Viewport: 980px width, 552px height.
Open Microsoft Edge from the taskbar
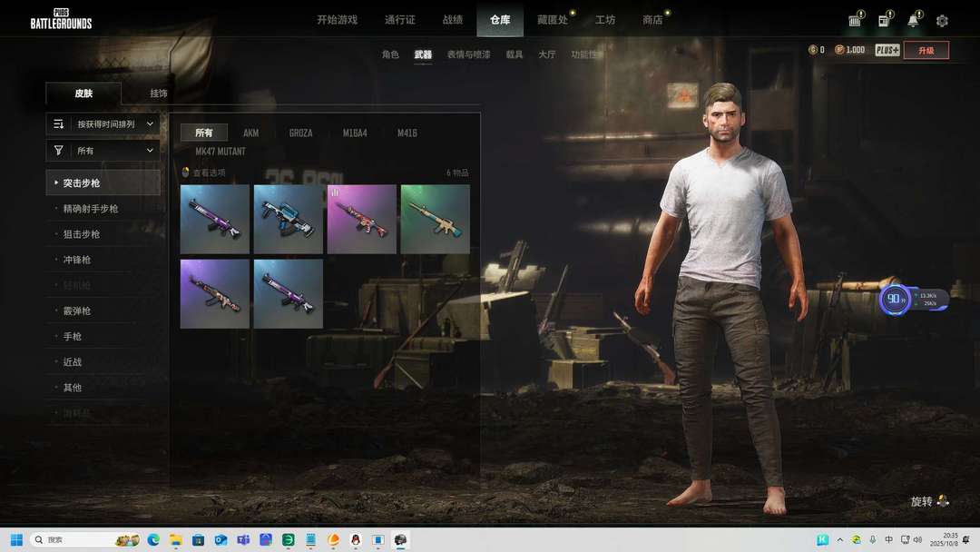pyautogui.click(x=153, y=539)
